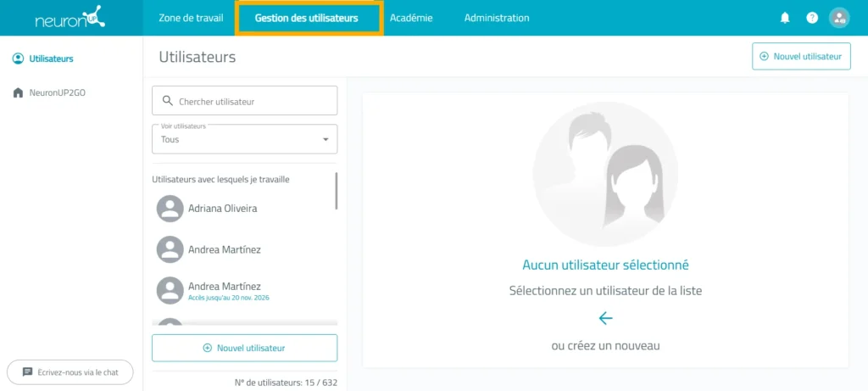Click the Utilisateurs sidebar person icon
Screen dimensions: 868x391
click(19, 59)
